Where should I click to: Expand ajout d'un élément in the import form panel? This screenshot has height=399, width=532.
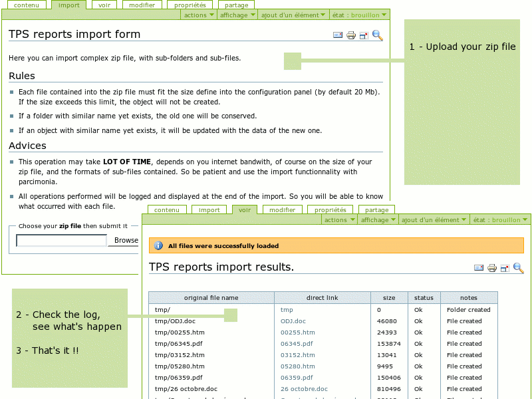pos(293,15)
